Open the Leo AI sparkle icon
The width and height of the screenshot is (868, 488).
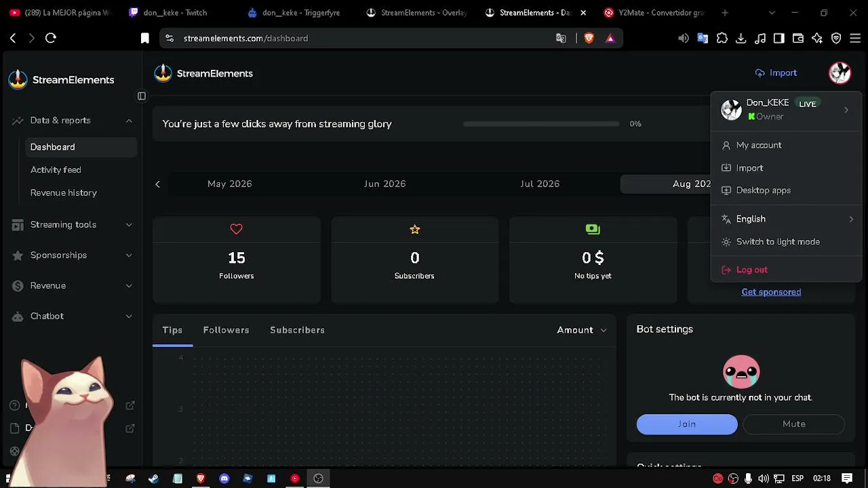click(817, 39)
